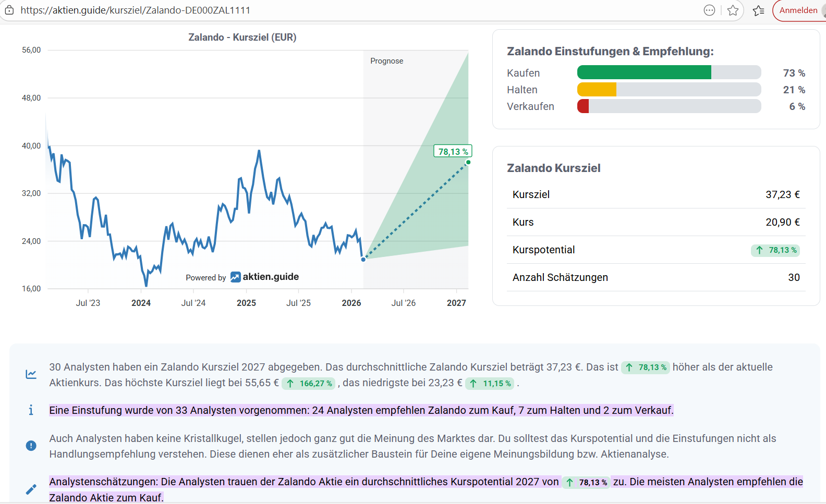The height and width of the screenshot is (504, 826).
Task: Click the aktien.guide logo in chart
Action: (265, 277)
